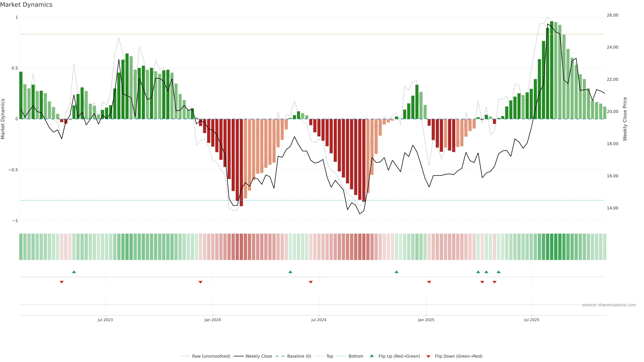This screenshot has width=644, height=362.
Task: Click the red Flip Down marker just after Jan 2025
Action: coord(429,282)
